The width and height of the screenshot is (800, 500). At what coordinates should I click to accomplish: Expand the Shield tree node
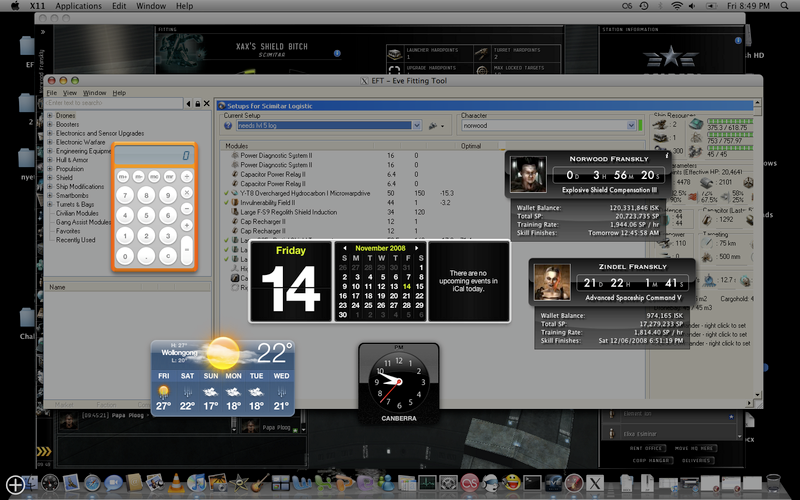click(x=49, y=178)
